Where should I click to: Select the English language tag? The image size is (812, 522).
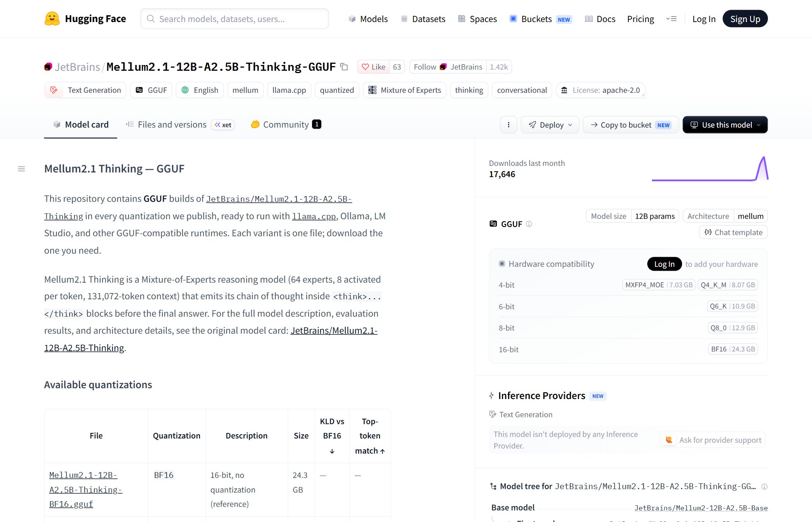200,90
